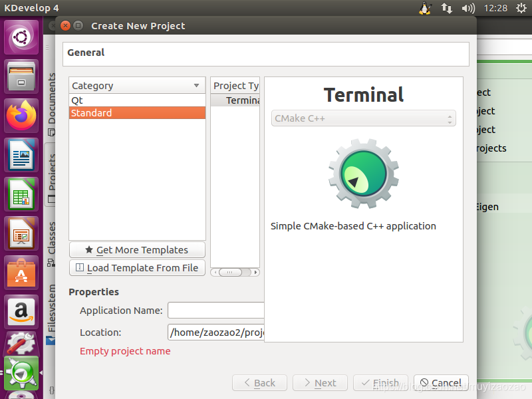Click the Get More Templates button
This screenshot has width=532, height=399.
(137, 250)
